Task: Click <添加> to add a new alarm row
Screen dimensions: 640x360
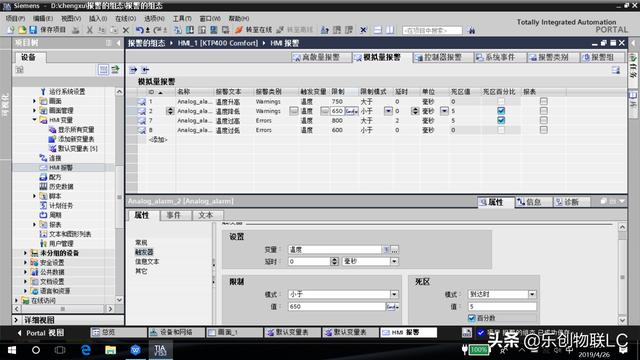Action: [158, 140]
